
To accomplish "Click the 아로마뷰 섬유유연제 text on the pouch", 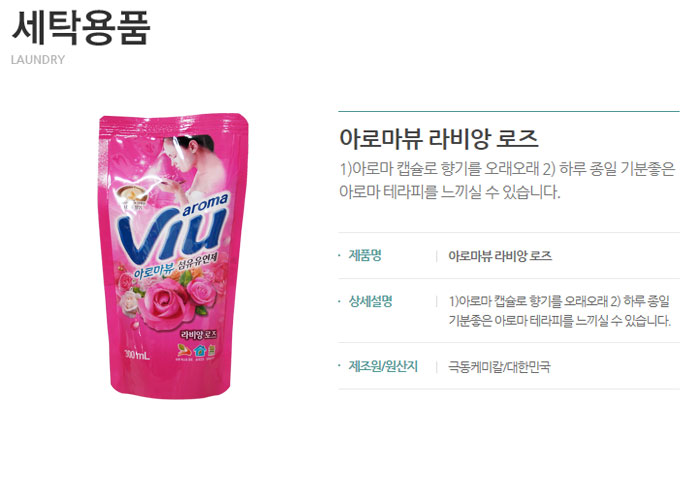I will tap(176, 266).
